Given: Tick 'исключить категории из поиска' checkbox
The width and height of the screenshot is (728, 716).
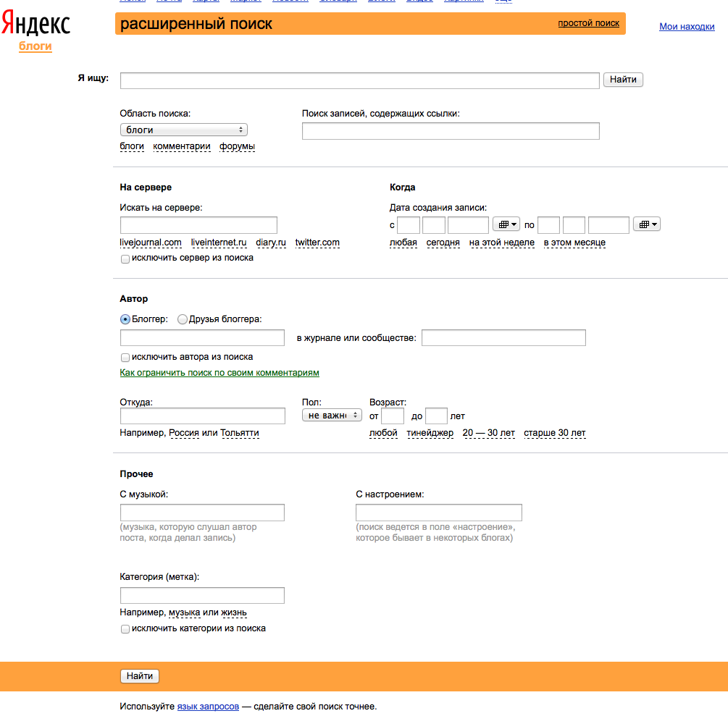Looking at the screenshot, I should click(x=125, y=629).
